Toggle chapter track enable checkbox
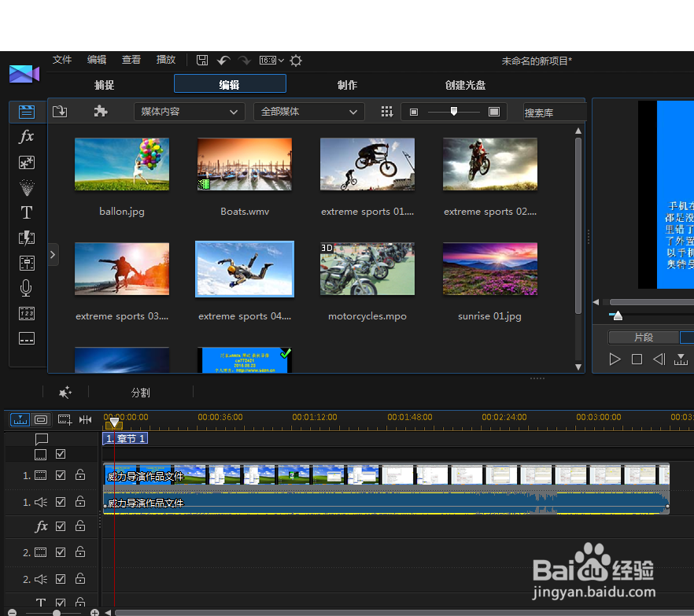 click(x=61, y=454)
